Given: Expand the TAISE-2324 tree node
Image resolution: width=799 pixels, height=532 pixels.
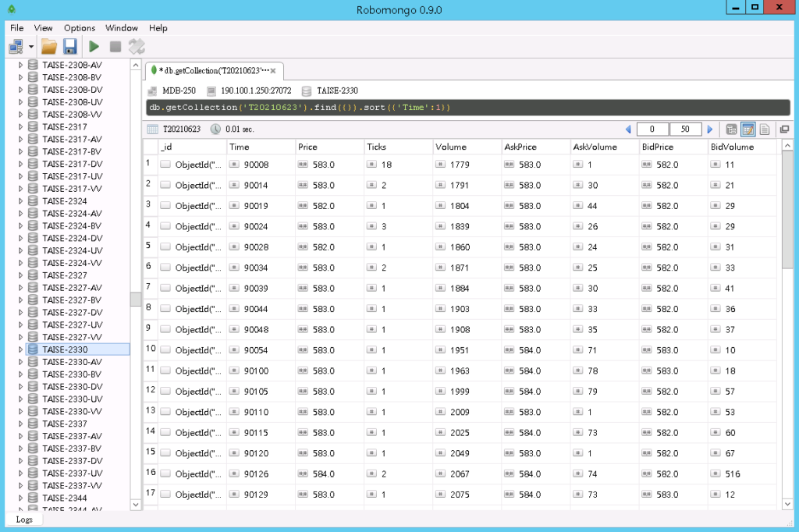Looking at the screenshot, I should pyautogui.click(x=20, y=201).
